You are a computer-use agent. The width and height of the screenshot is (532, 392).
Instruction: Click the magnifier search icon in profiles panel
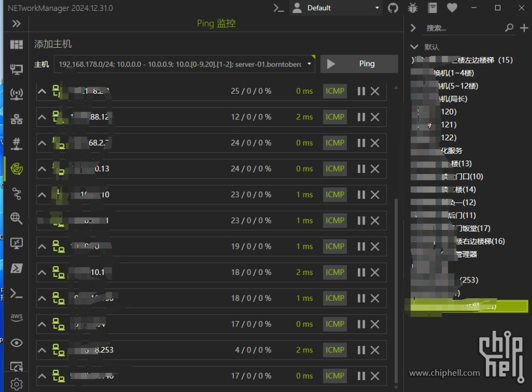509,28
